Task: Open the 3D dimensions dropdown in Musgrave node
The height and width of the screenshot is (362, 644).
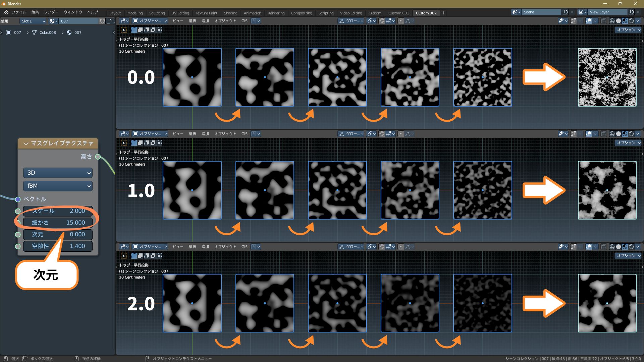Action: tap(58, 173)
